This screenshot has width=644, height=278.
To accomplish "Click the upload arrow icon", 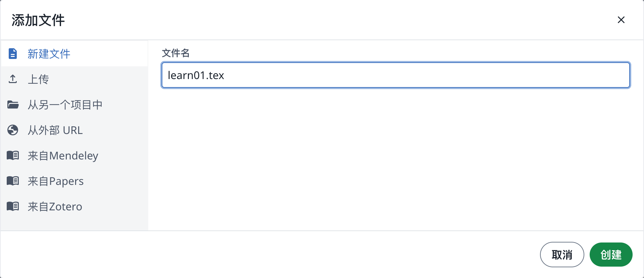I will point(13,79).
